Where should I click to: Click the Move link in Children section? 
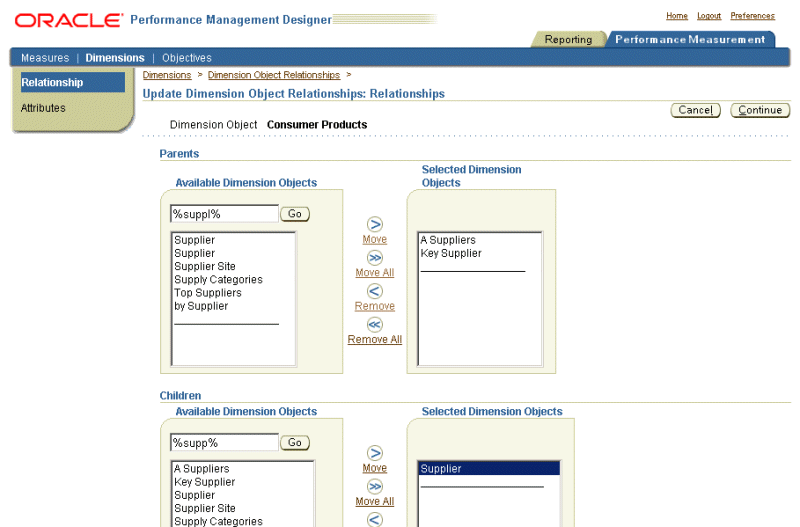pos(375,468)
